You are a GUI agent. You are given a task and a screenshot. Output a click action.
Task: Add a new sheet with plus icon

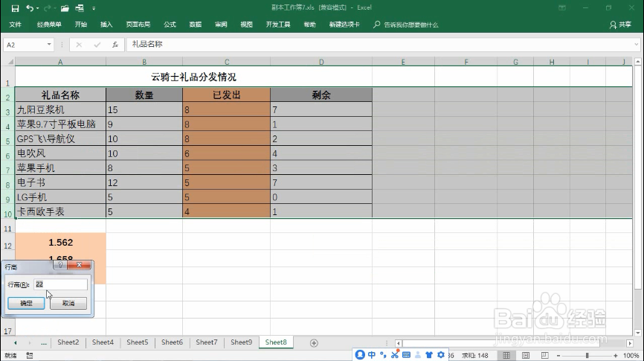coord(314,343)
